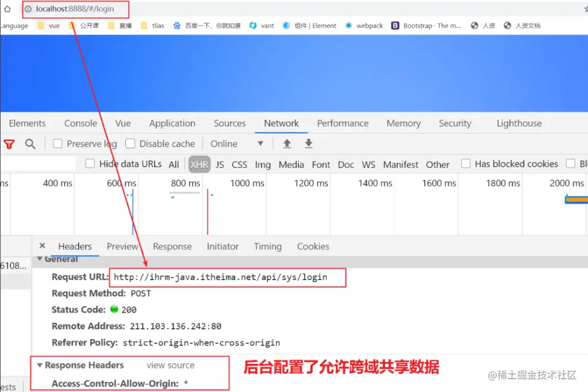This screenshot has width=588, height=392.
Task: Enable the Disable cache checkbox
Action: click(x=130, y=143)
